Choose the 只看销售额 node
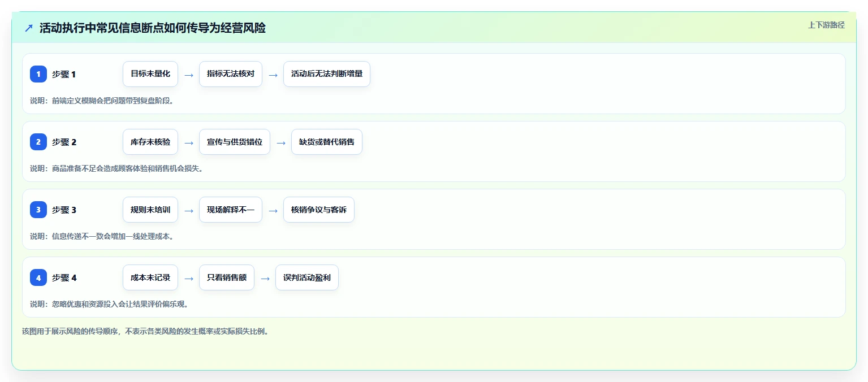The width and height of the screenshot is (868, 382). 227,277
